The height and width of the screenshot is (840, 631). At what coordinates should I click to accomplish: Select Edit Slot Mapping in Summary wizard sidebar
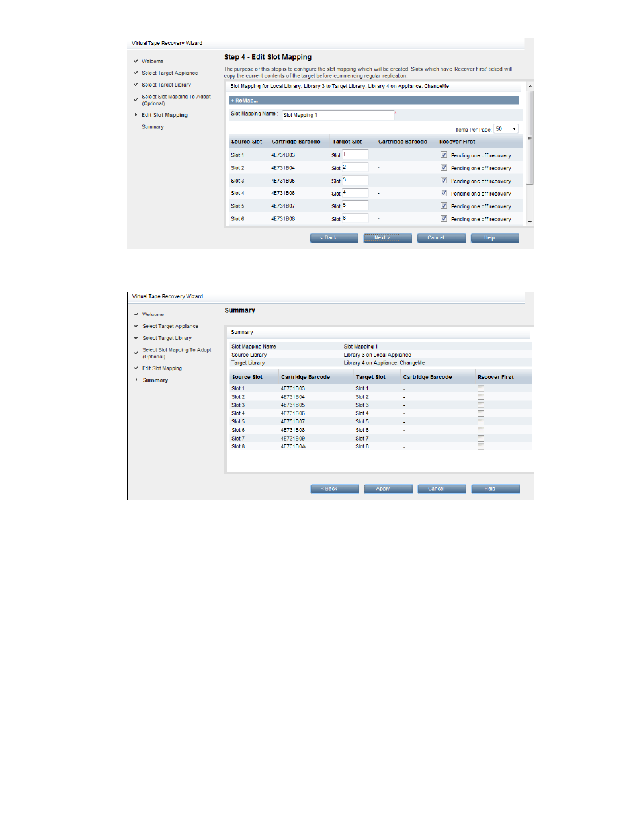click(x=162, y=368)
